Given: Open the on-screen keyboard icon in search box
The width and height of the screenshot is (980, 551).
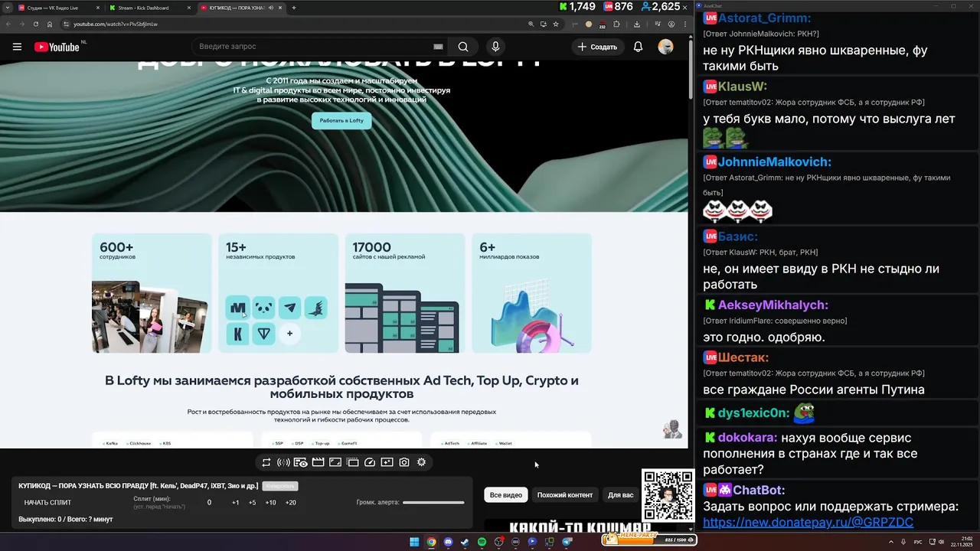Looking at the screenshot, I should pyautogui.click(x=438, y=47).
